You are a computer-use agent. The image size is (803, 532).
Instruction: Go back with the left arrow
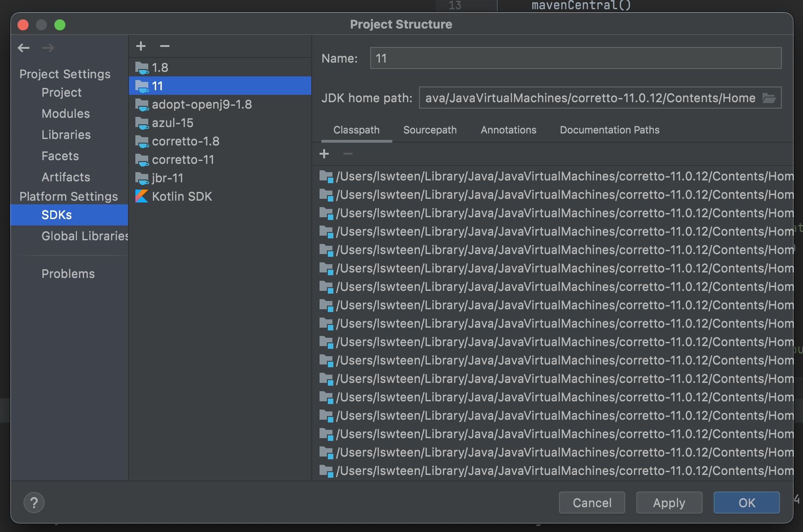coord(23,48)
